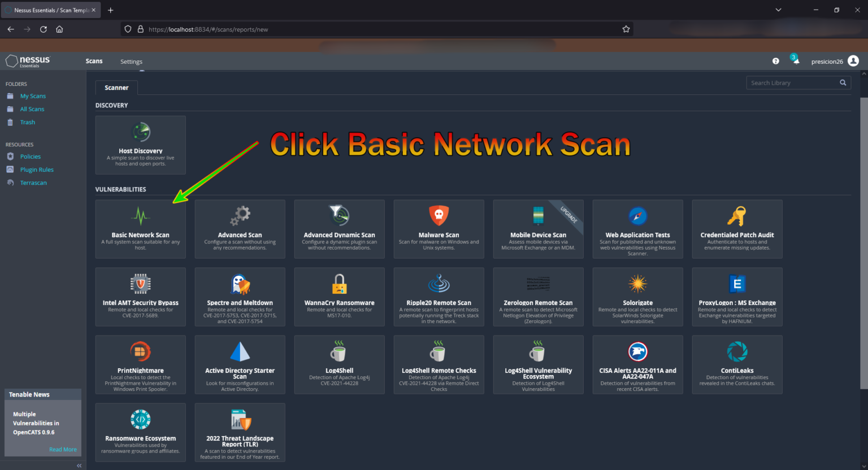Open the Host Discovery scan template
Viewport: 868px width, 470px height.
[x=140, y=145]
